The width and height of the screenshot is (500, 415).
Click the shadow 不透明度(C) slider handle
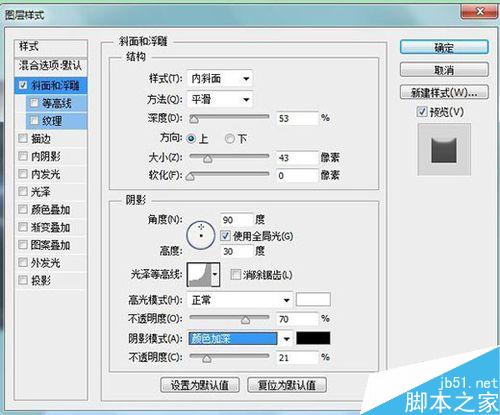(207, 359)
